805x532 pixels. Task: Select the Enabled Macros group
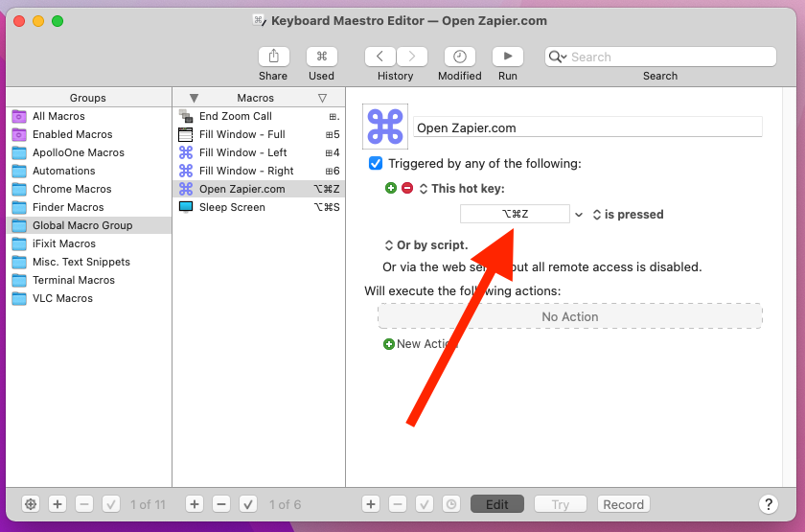click(x=89, y=134)
